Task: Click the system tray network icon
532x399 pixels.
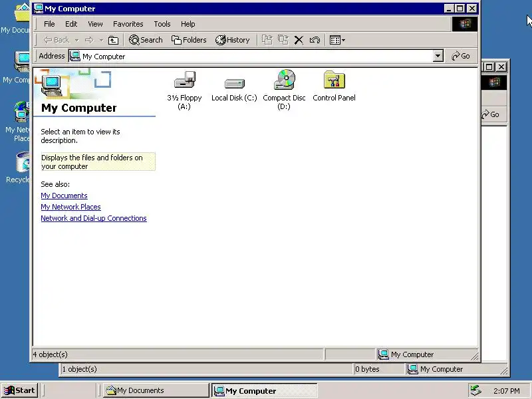Action: tap(475, 390)
